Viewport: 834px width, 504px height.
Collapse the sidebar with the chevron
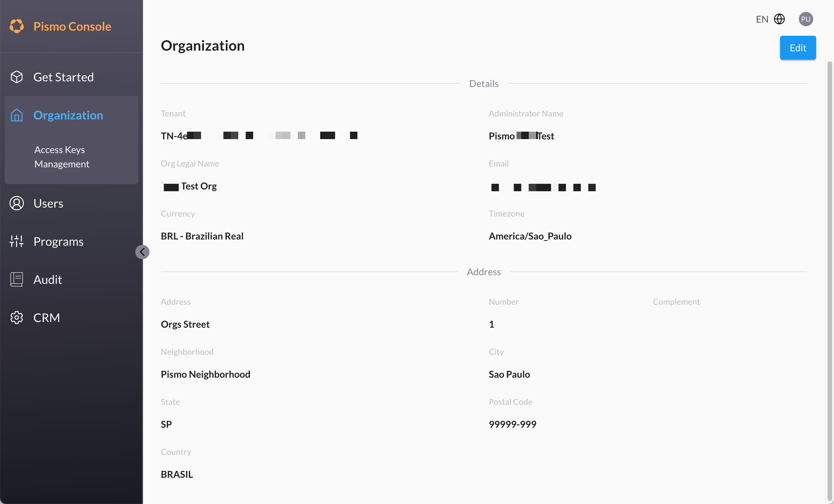click(142, 252)
